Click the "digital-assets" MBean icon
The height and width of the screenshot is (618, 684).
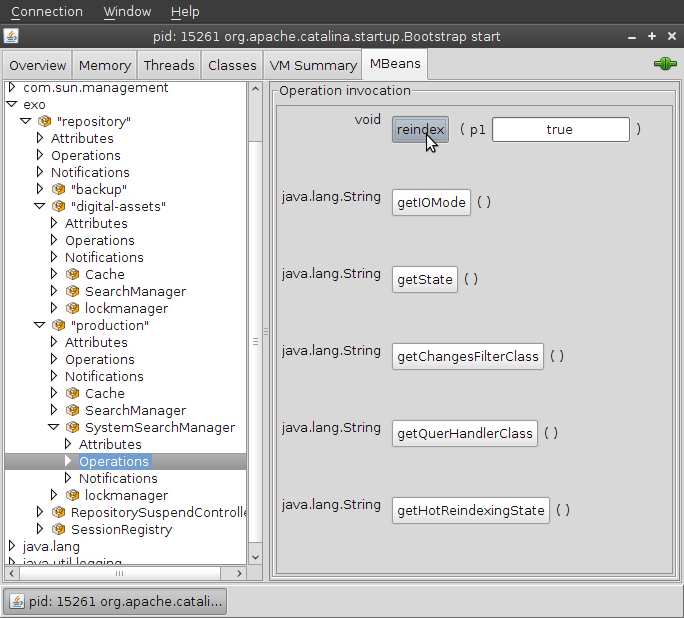point(58,206)
